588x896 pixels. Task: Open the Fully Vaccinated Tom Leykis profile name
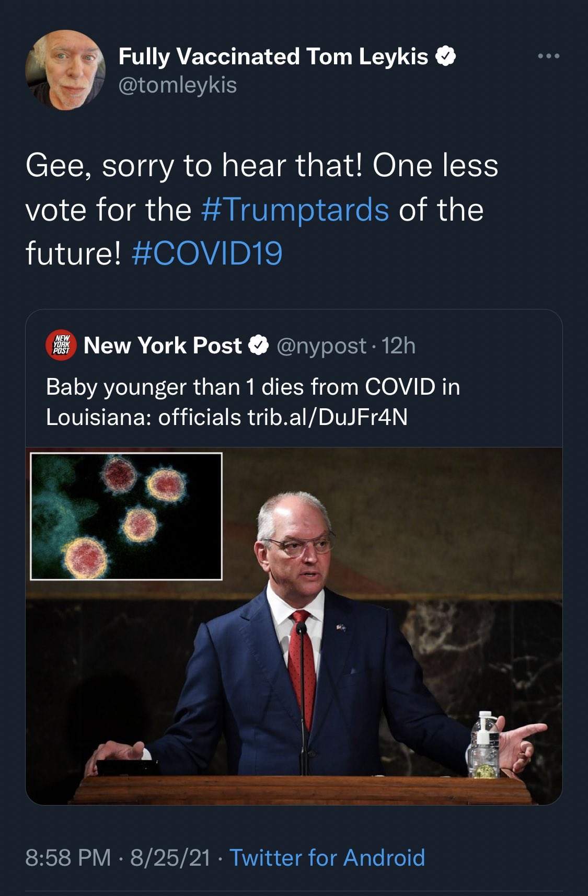(x=273, y=56)
